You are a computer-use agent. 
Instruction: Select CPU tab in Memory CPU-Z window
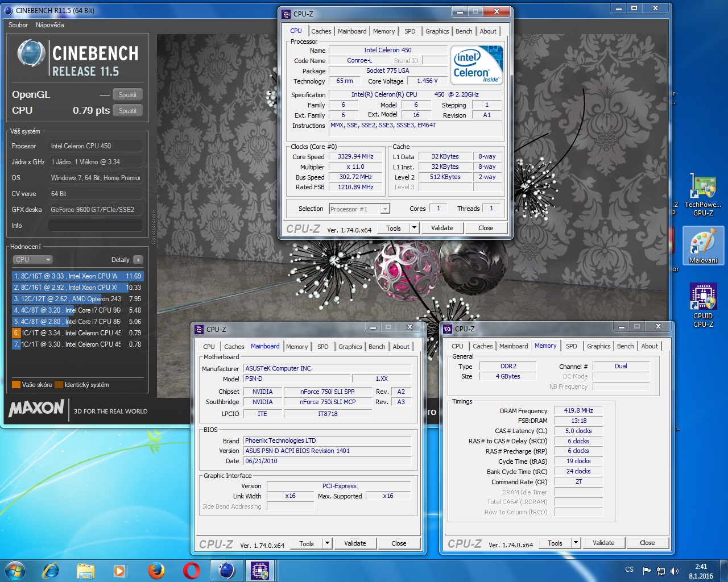pyautogui.click(x=457, y=346)
